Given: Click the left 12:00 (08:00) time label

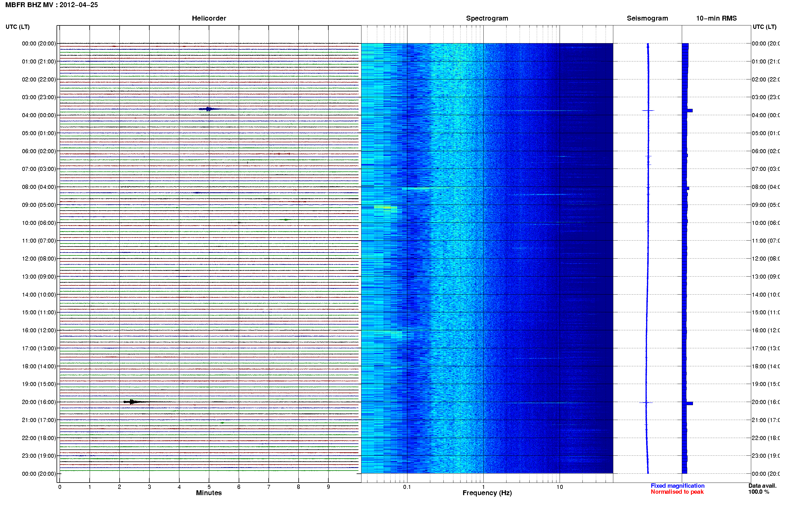Looking at the screenshot, I should pyautogui.click(x=39, y=259).
